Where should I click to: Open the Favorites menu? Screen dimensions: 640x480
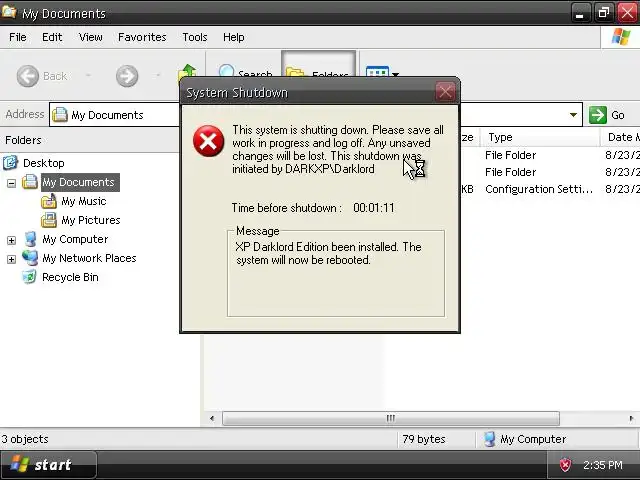click(142, 37)
